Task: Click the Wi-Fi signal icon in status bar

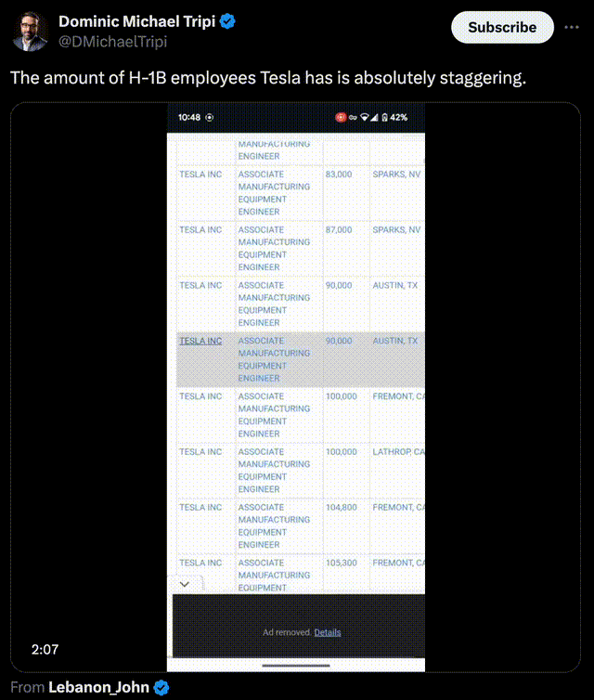Action: (x=365, y=118)
